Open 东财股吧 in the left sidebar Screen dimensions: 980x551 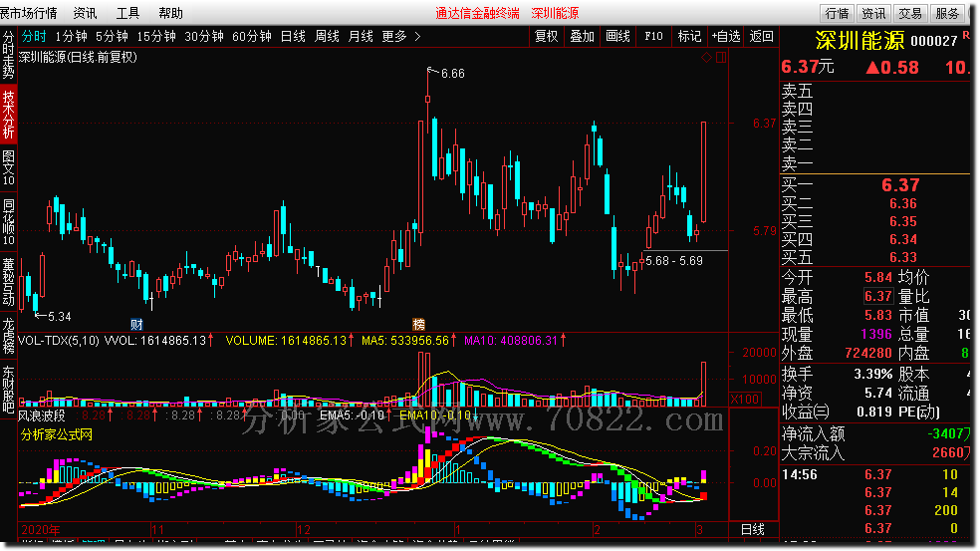pyautogui.click(x=8, y=389)
